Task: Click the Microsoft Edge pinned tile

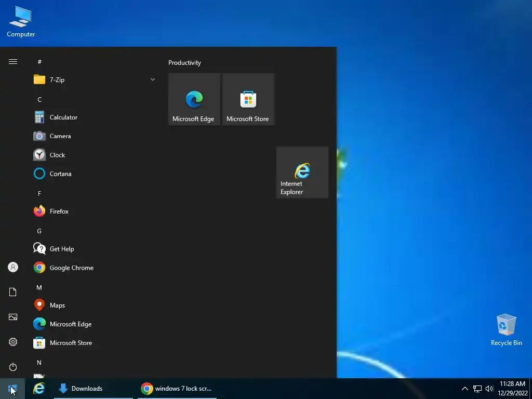Action: 194,99
